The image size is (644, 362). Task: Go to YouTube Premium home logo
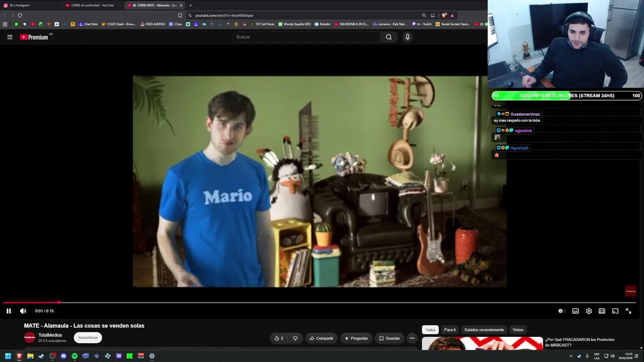(x=34, y=37)
